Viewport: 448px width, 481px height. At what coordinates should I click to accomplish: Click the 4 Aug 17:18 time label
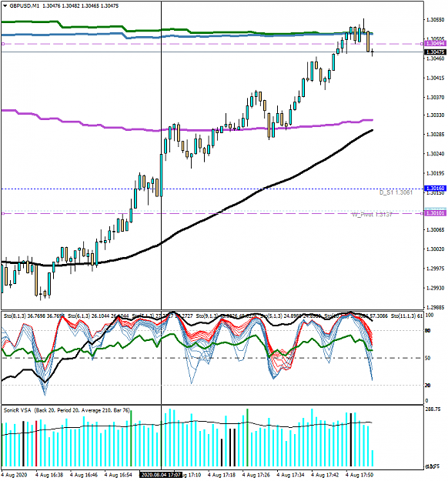click(x=222, y=475)
